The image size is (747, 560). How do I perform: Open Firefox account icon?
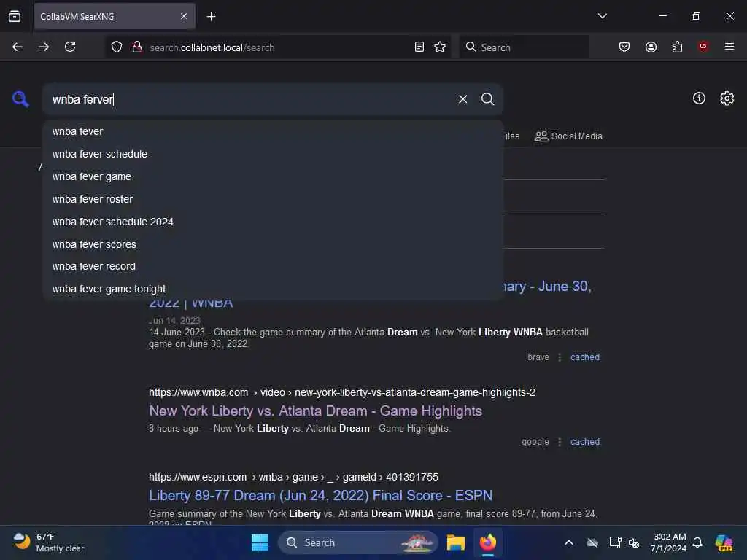tap(651, 47)
